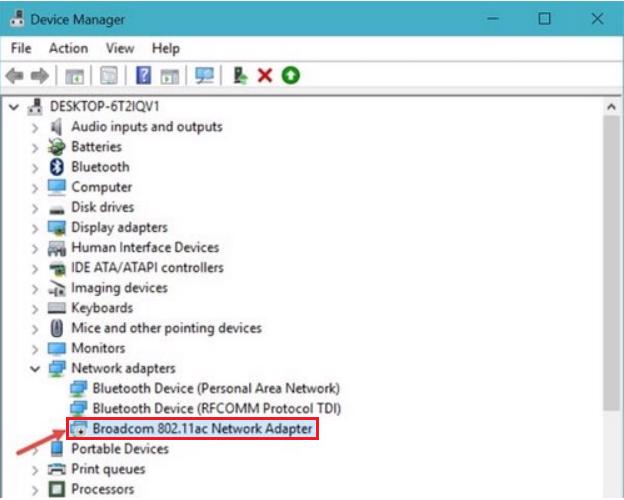The image size is (624, 500).
Task: Select IDE ATA/ATAPI controllers label
Action: pos(147,268)
